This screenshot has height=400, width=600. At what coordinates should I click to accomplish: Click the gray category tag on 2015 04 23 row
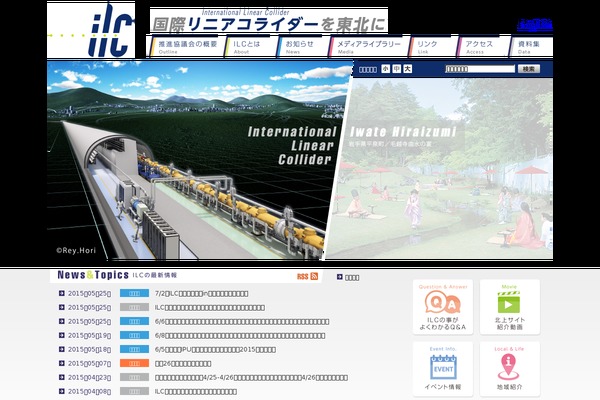coord(134,377)
